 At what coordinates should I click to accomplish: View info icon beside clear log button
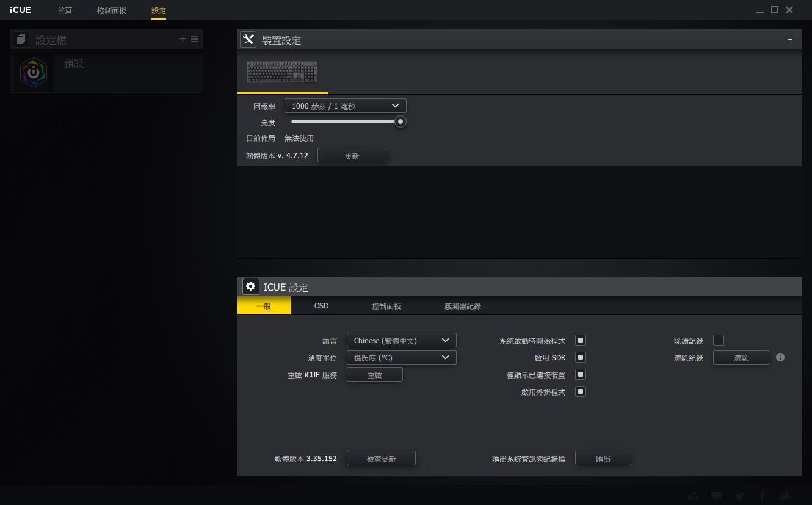pyautogui.click(x=780, y=357)
